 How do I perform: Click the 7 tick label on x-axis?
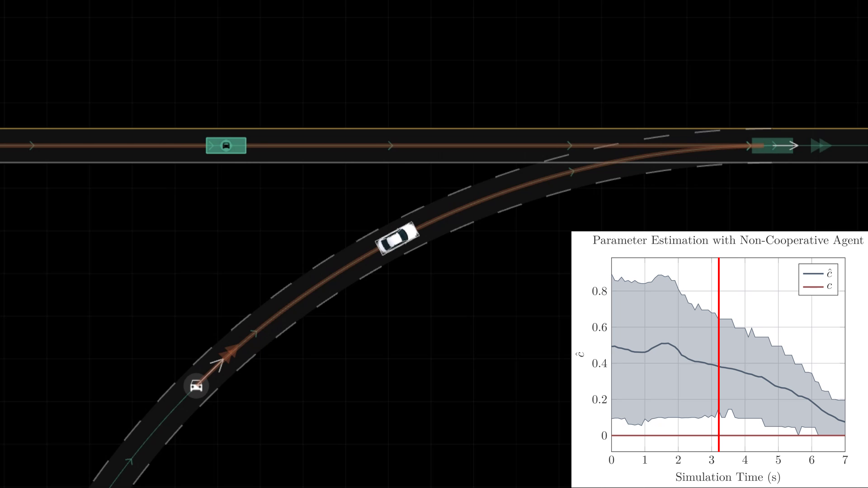pos(845,460)
